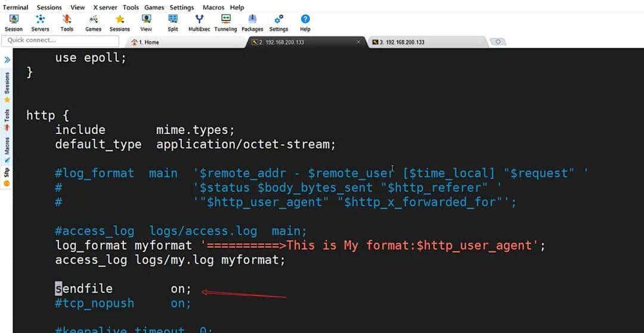Click '$http_x_forwarded_for' text

click(x=420, y=202)
